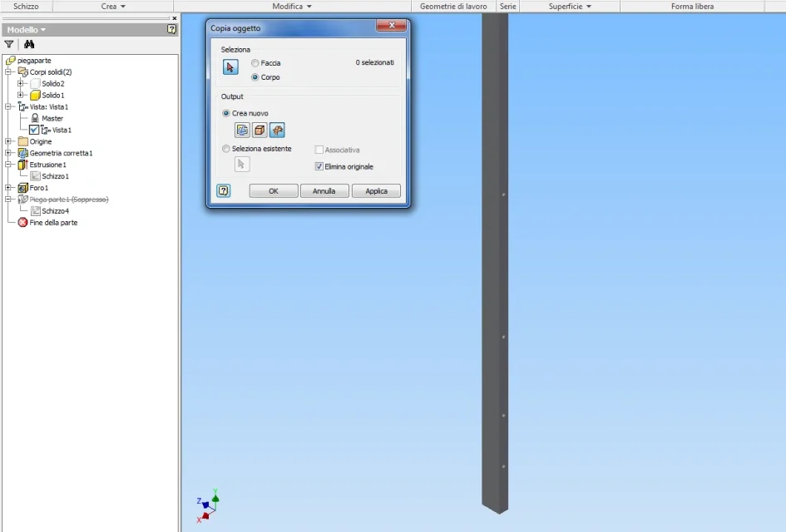Image resolution: width=786 pixels, height=532 pixels.
Task: Click the selection arrow button under Seleziona
Action: point(230,66)
